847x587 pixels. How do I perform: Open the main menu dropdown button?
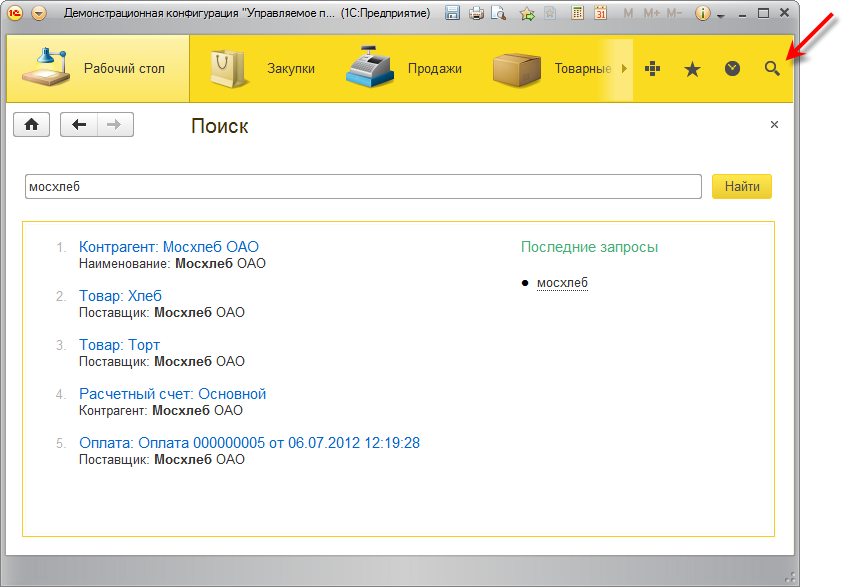click(x=39, y=13)
